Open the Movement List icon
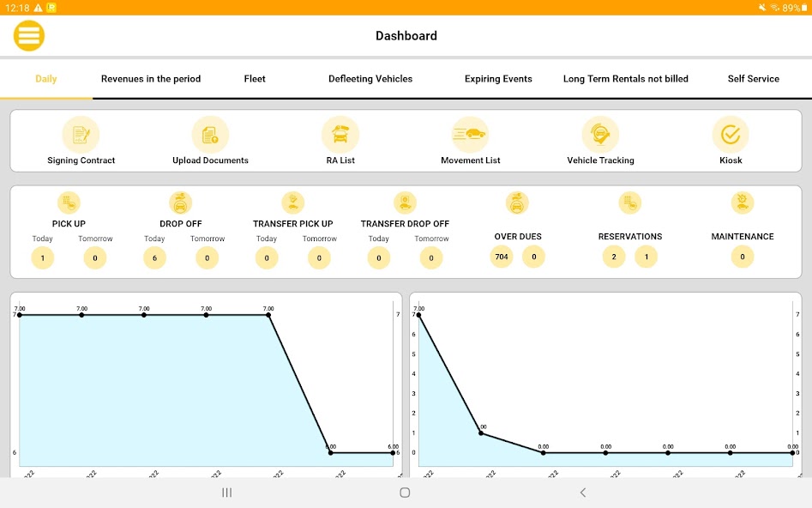 point(470,135)
